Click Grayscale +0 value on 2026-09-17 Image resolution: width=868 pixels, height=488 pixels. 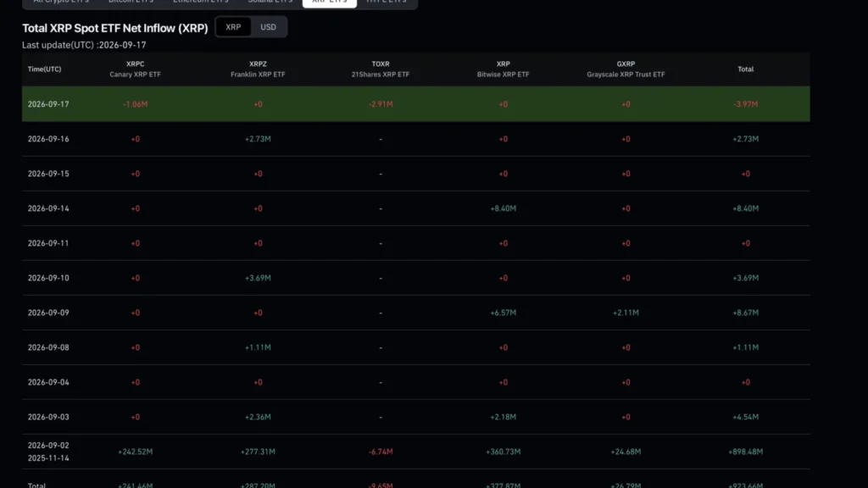coord(626,104)
